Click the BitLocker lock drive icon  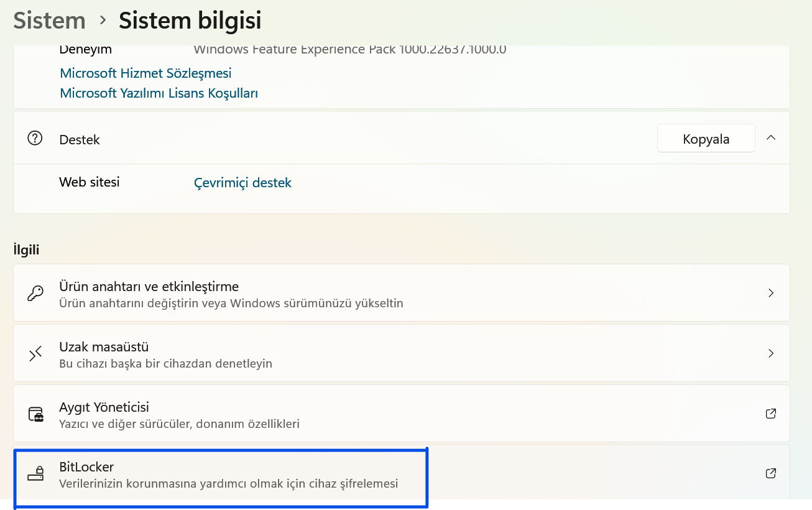pos(35,474)
